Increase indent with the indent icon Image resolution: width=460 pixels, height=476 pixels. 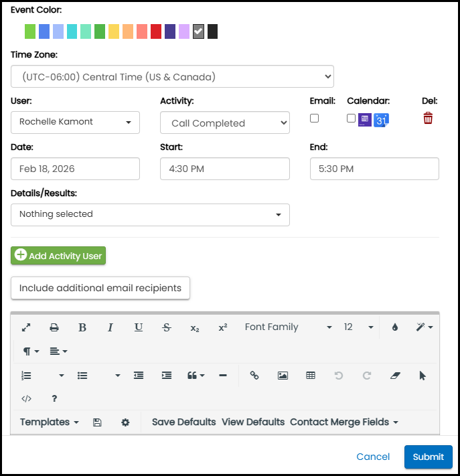[x=167, y=376]
